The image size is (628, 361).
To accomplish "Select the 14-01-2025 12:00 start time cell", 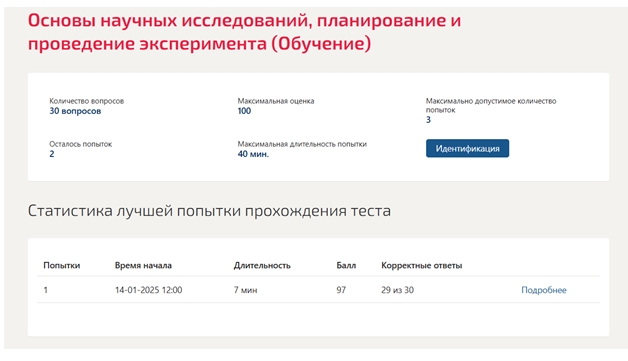I will 148,290.
